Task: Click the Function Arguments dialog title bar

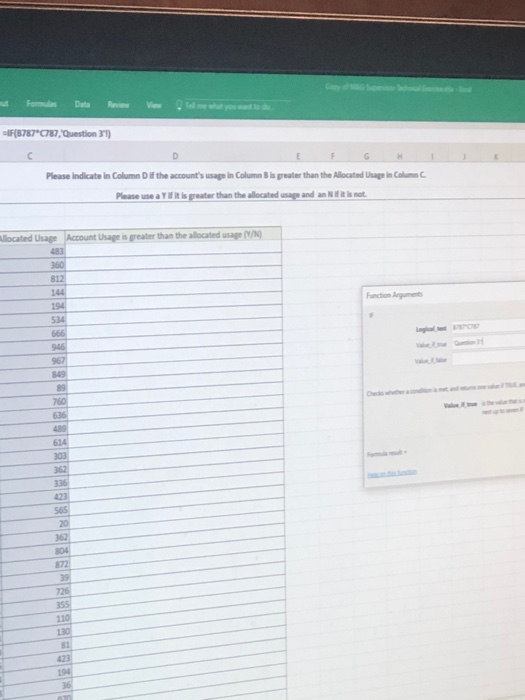Action: 445,294
